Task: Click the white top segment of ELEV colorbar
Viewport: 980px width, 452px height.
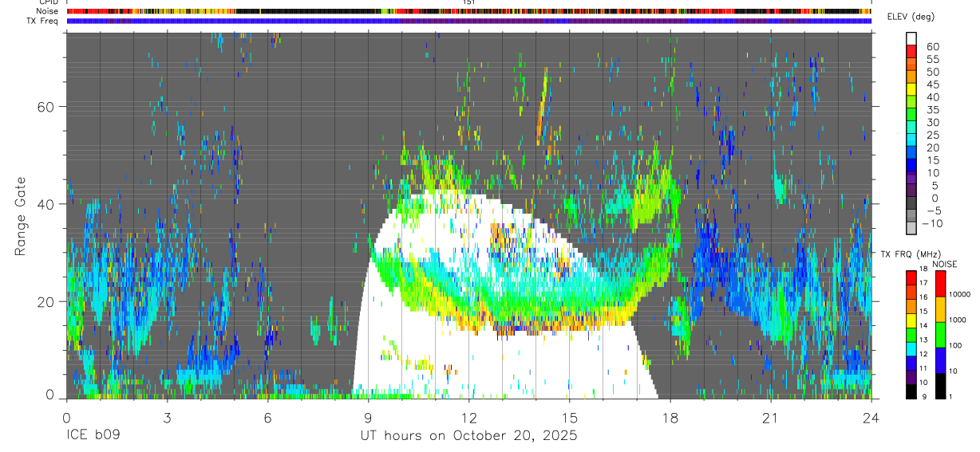Action: 911,39
